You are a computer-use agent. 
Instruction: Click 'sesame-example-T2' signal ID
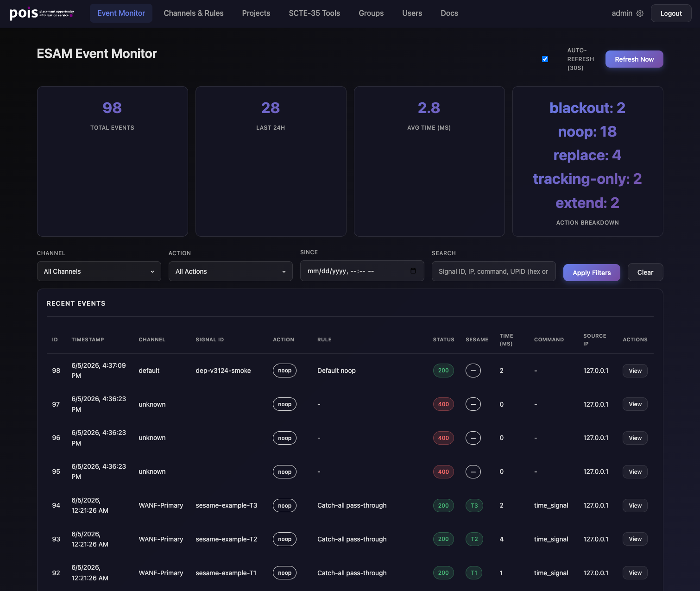point(227,539)
